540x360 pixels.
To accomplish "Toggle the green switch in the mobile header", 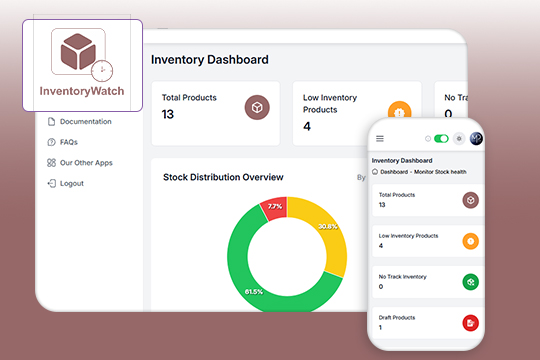I will pos(441,138).
